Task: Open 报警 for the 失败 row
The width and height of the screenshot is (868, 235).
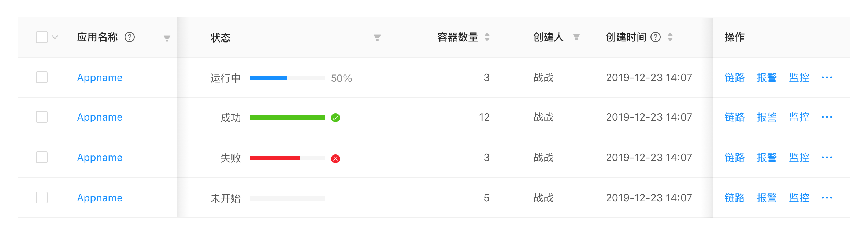Action: point(767,157)
